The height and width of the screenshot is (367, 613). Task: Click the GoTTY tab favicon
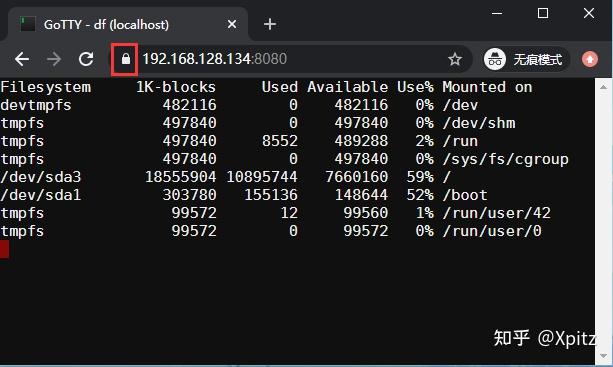(28, 24)
